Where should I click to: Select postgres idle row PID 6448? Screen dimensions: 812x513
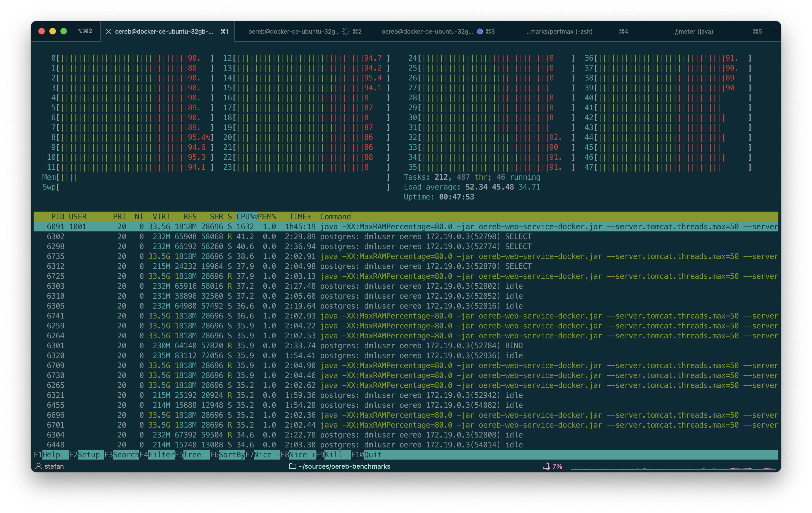click(406, 445)
